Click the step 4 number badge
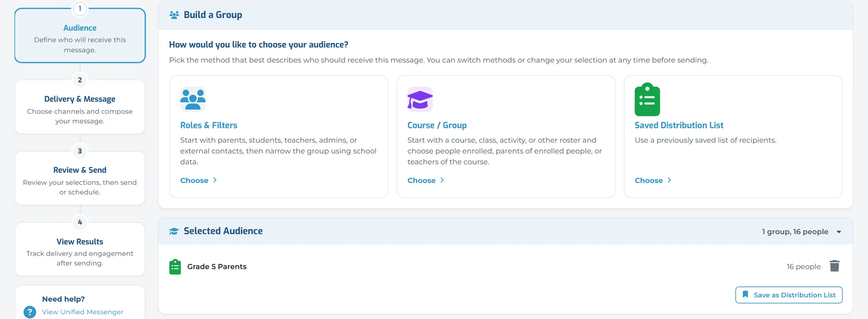The width and height of the screenshot is (868, 319). (80, 222)
